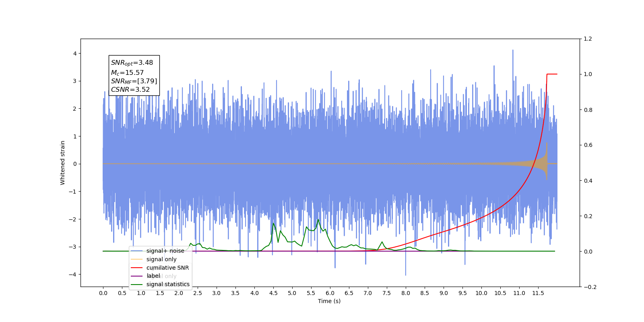This screenshot has height=322, width=644.
Task: Click the −4 tick on left axis
Action: [73, 275]
